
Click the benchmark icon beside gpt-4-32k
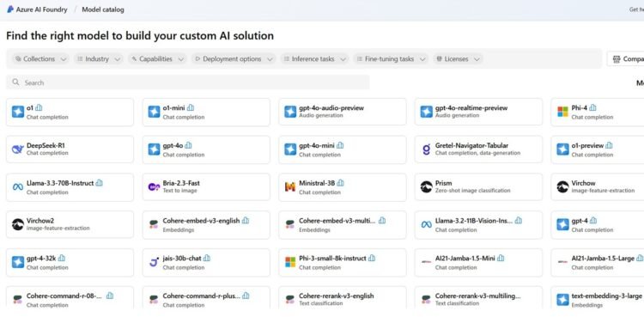point(62,259)
